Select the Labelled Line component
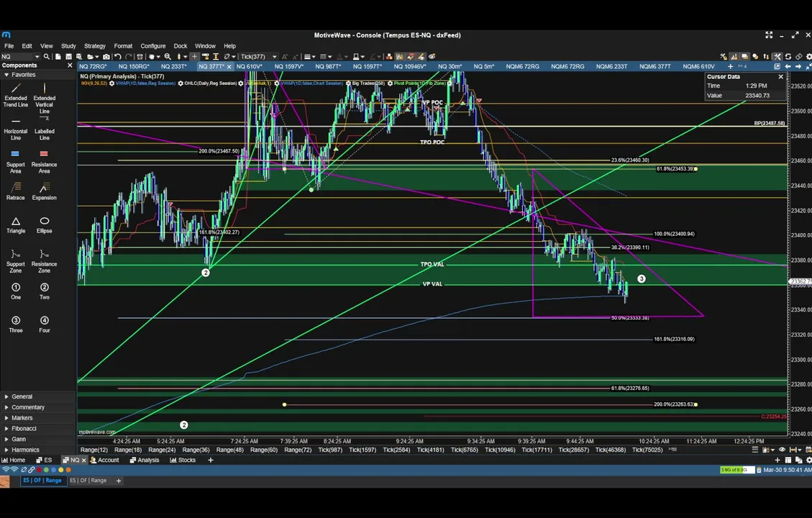Image resolution: width=812 pixels, height=518 pixels. [x=45, y=129]
